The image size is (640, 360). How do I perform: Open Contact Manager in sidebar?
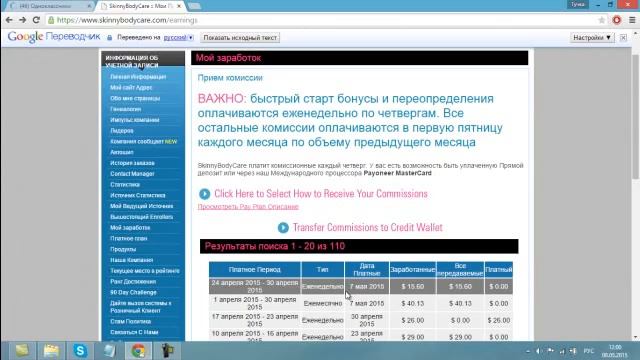pyautogui.click(x=132, y=174)
